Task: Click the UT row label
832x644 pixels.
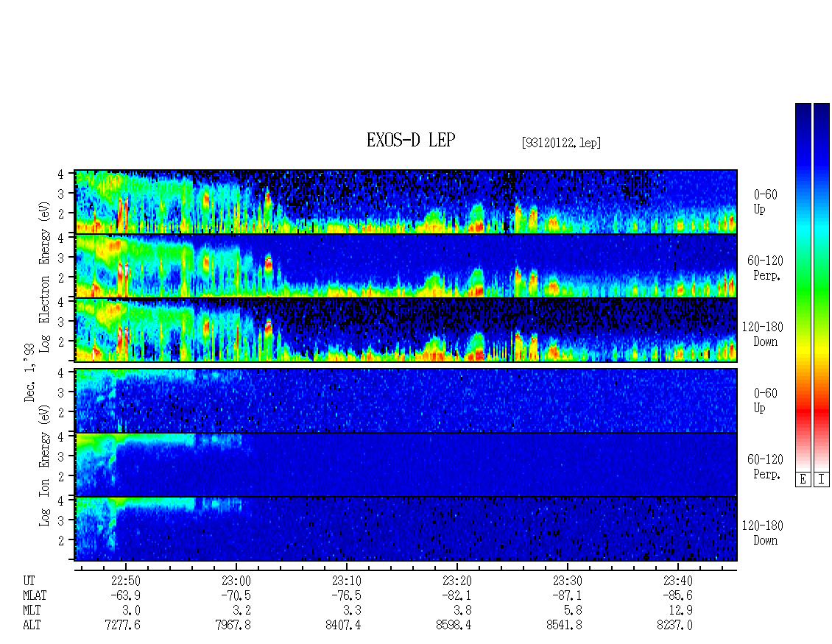Action: point(29,581)
